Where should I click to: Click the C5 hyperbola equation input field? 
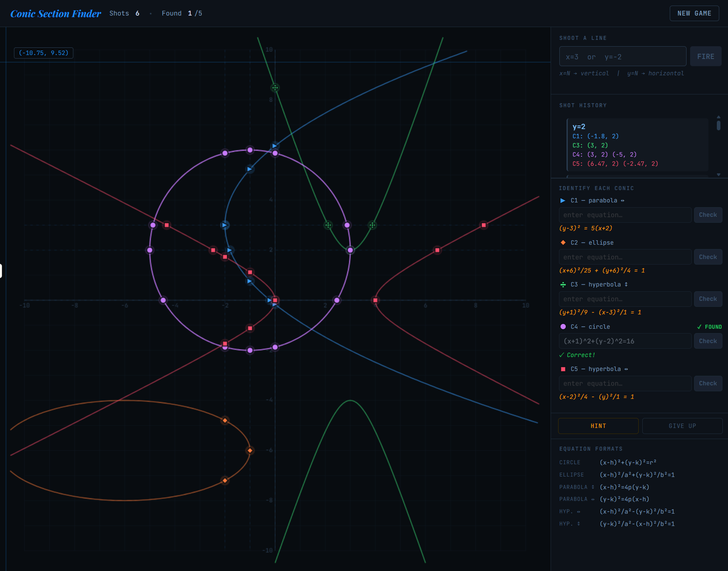coord(625,383)
